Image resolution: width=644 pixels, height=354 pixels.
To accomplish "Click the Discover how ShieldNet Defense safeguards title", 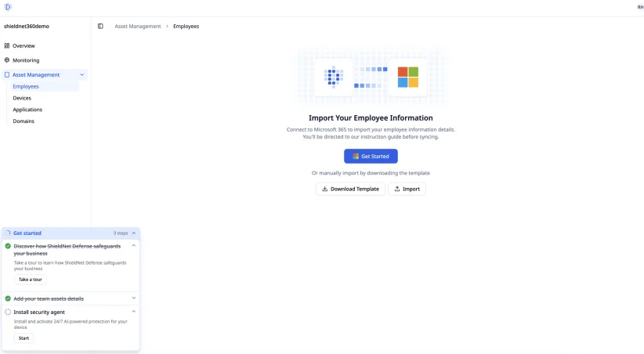I will pos(67,250).
